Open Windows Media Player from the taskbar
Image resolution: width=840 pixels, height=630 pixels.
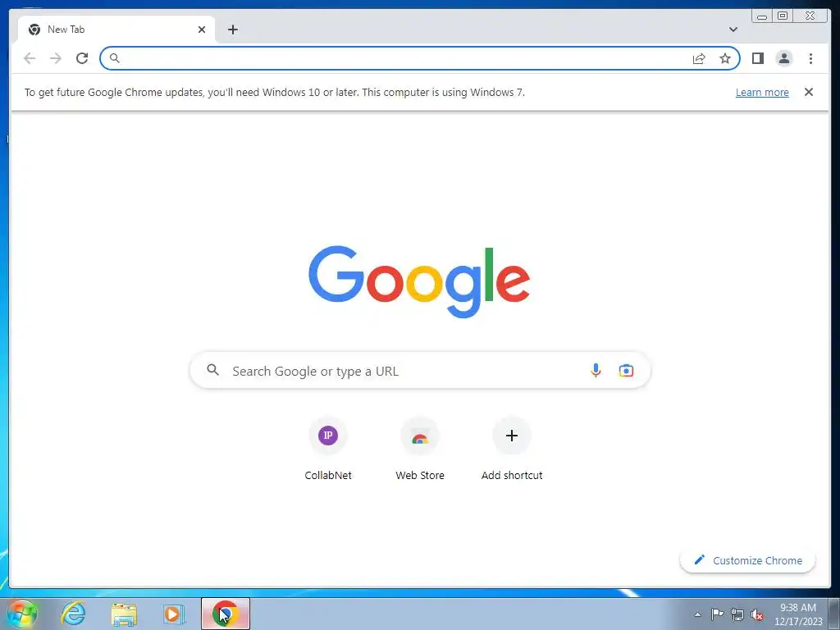coord(174,614)
